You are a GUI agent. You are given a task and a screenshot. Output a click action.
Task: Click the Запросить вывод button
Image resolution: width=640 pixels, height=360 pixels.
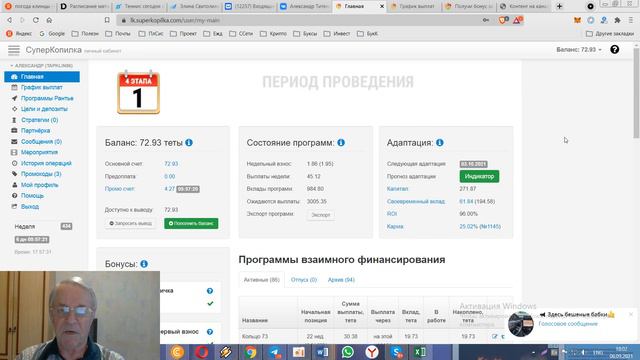(131, 223)
